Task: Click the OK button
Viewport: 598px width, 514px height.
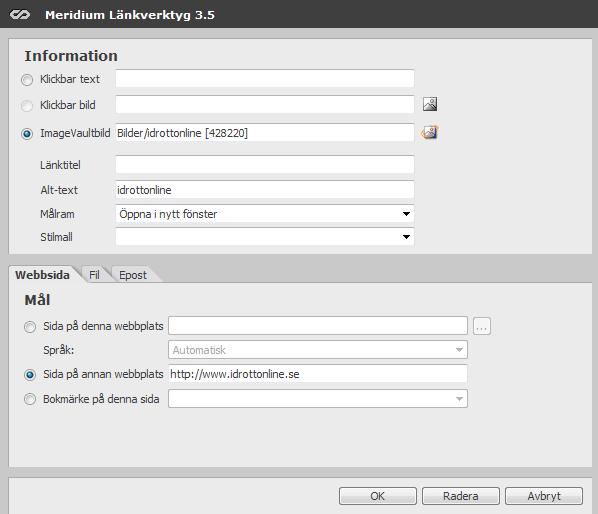Action: coord(378,496)
